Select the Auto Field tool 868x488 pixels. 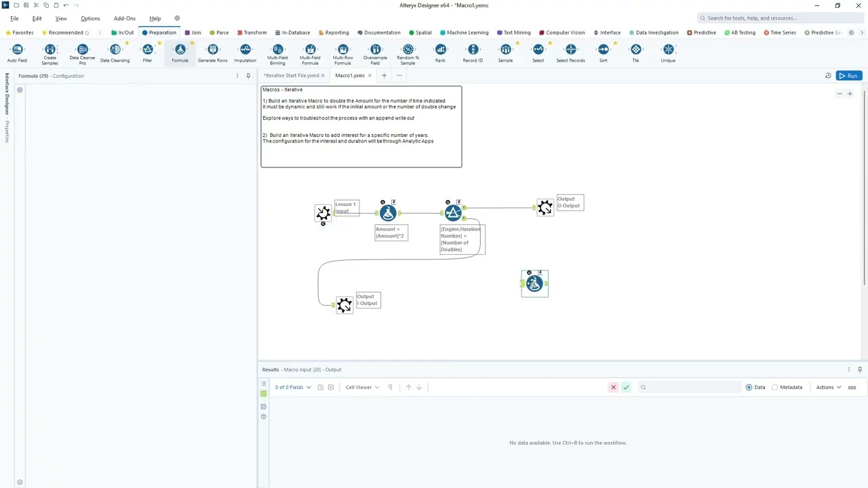click(17, 54)
